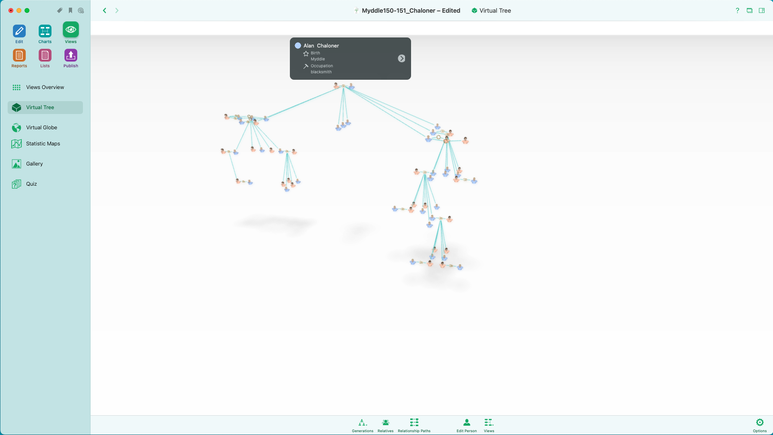This screenshot has width=773, height=435.
Task: Open Views menu in bottom toolbar
Action: [x=489, y=425]
